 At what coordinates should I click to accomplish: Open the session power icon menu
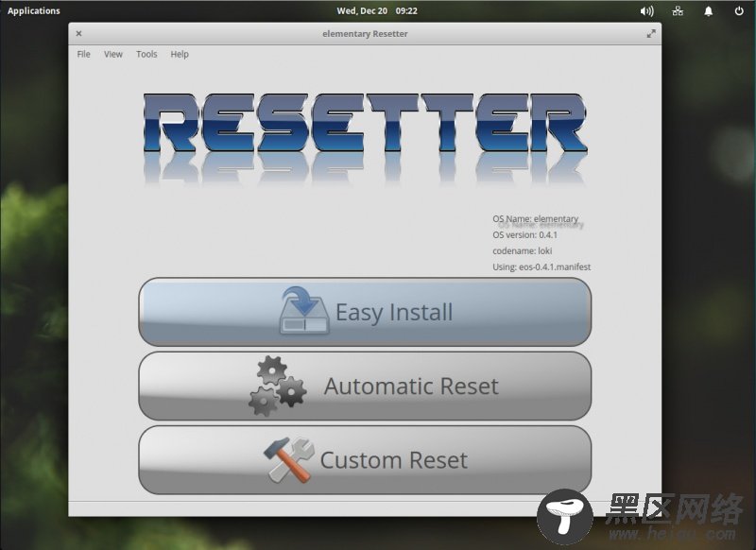tap(739, 10)
